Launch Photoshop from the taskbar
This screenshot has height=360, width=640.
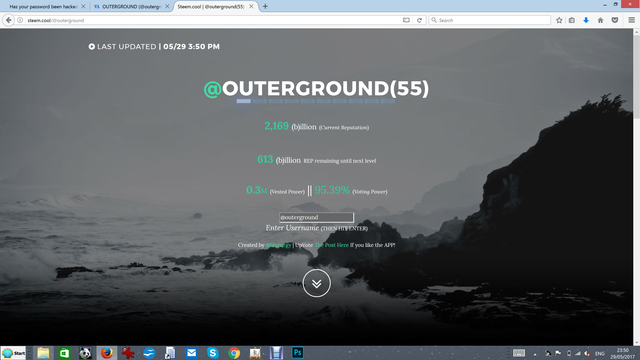click(x=298, y=353)
